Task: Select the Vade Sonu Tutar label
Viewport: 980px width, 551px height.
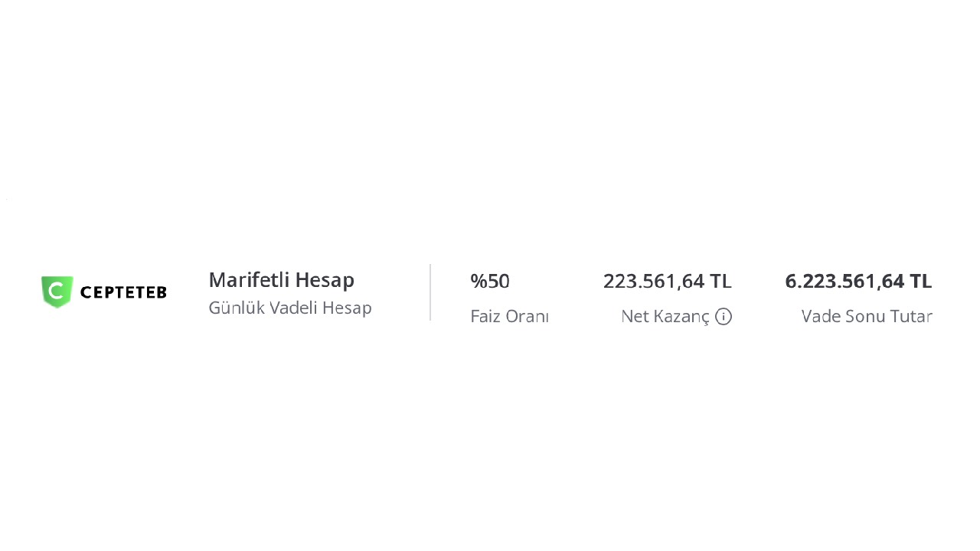Action: [x=867, y=316]
